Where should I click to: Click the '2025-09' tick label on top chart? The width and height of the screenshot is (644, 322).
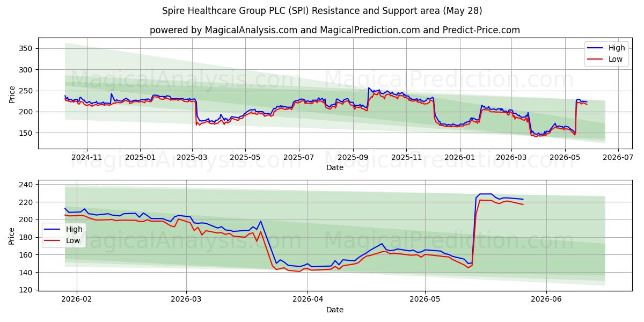click(353, 158)
